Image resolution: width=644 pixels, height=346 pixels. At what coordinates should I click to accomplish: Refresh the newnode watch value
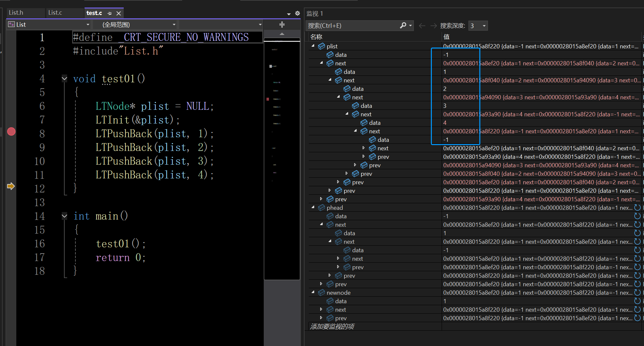(x=637, y=292)
